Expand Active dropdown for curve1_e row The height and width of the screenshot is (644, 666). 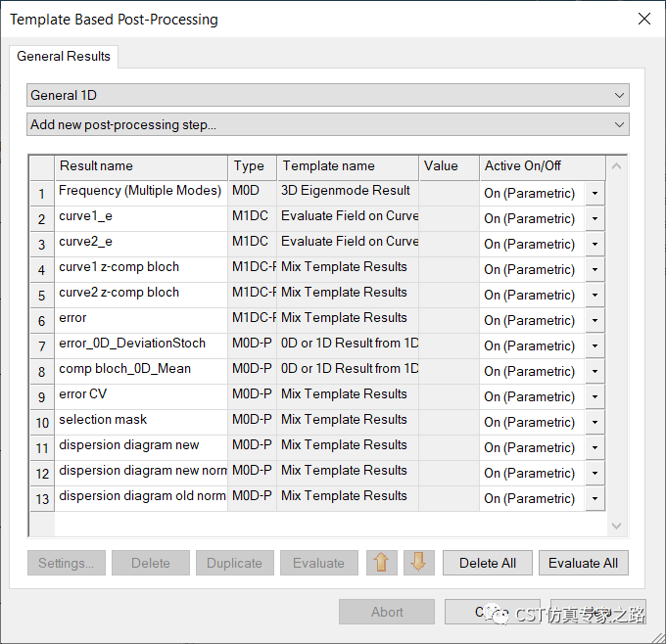pyautogui.click(x=595, y=218)
